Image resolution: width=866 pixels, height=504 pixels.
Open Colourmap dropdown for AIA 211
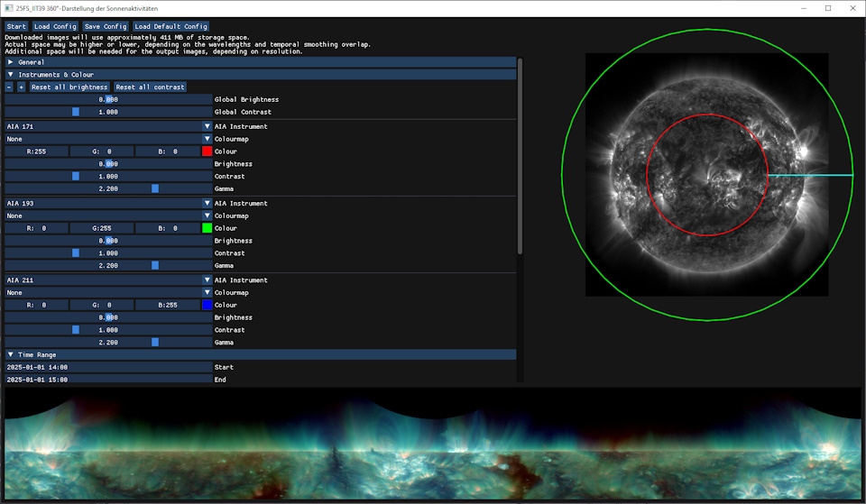point(109,293)
